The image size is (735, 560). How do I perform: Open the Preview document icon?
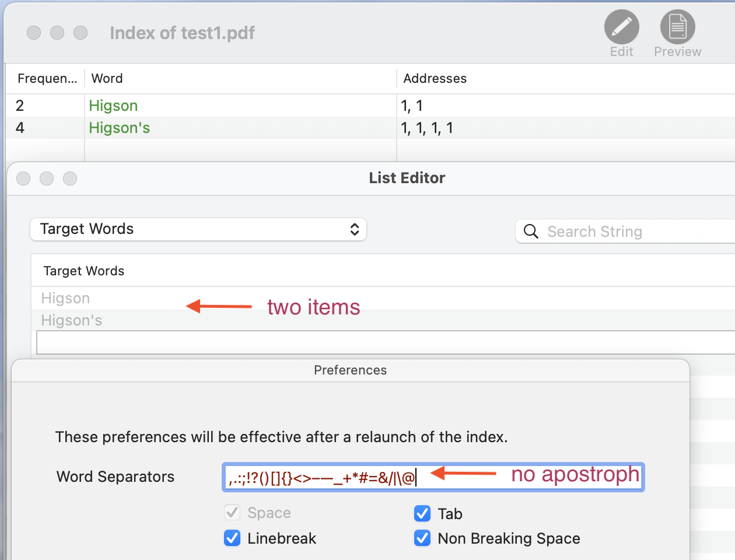point(677,27)
